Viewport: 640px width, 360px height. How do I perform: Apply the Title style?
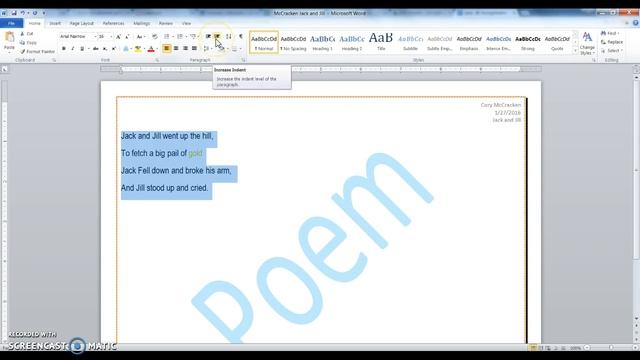381,42
